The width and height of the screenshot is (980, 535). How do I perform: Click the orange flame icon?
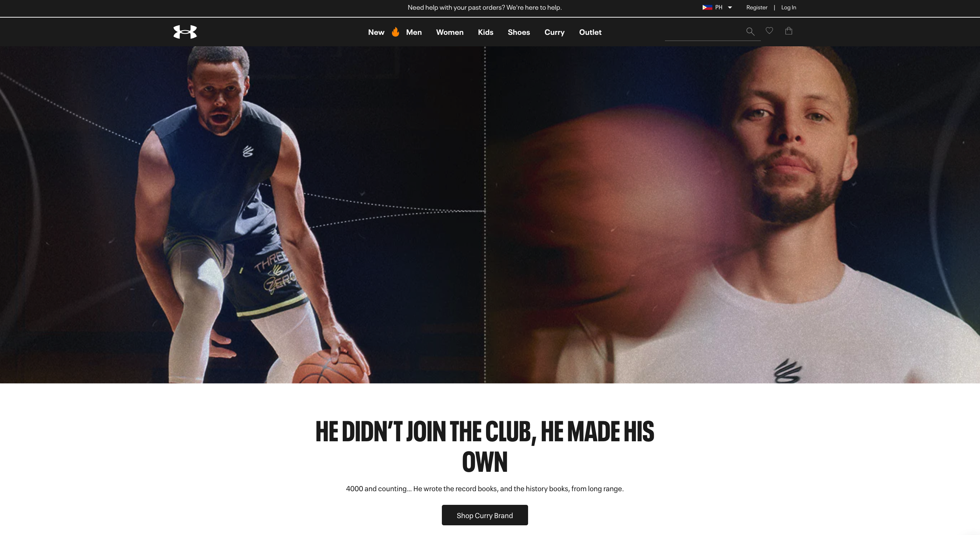396,32
